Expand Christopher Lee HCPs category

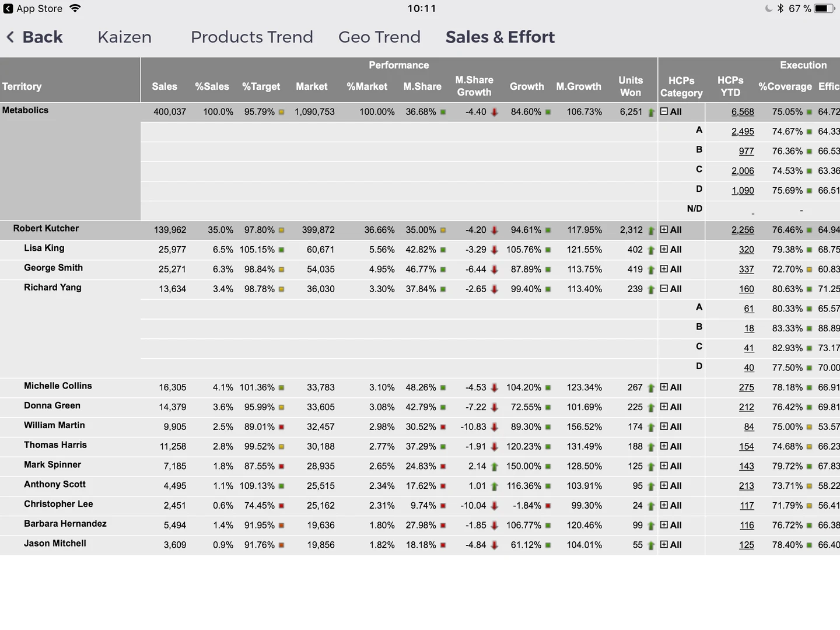coord(664,506)
